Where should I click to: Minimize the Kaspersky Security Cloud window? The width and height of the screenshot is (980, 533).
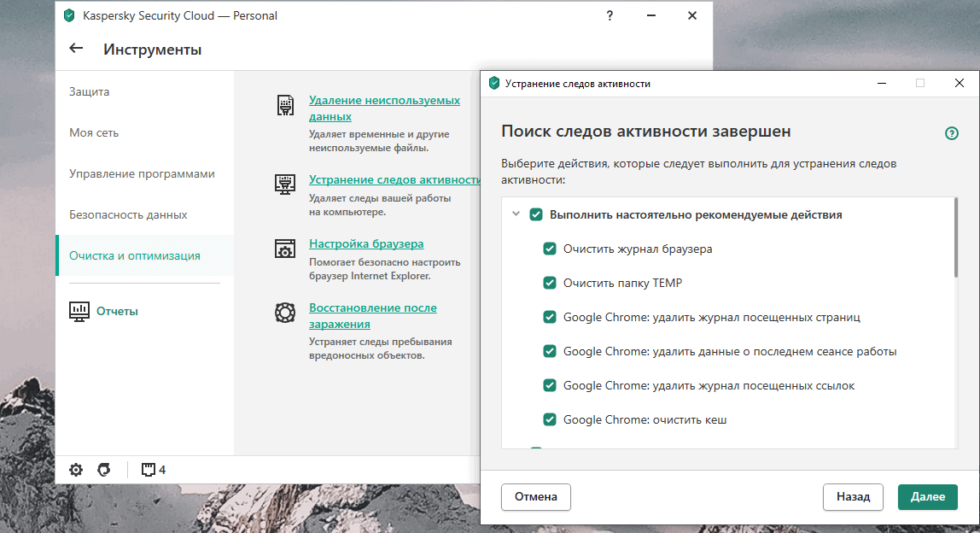651,15
